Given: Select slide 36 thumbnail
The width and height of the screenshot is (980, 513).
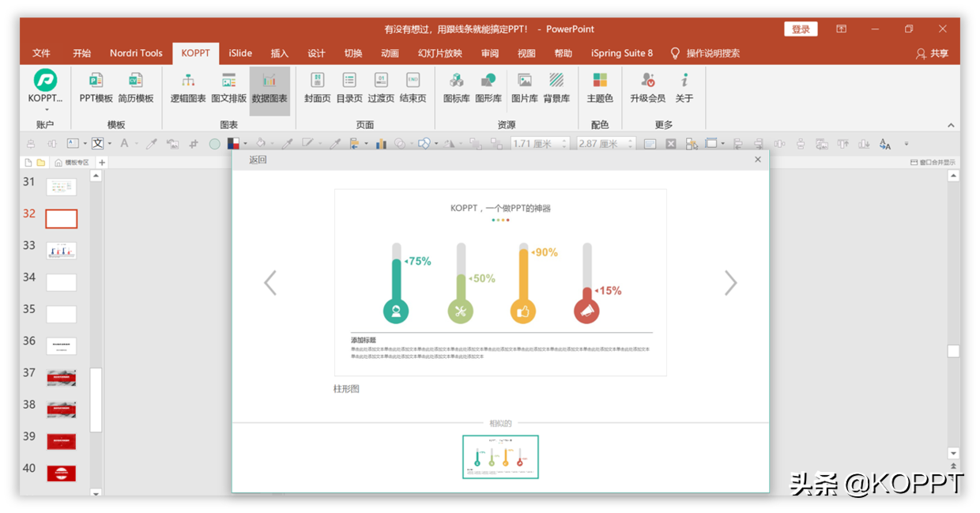Looking at the screenshot, I should (61, 345).
